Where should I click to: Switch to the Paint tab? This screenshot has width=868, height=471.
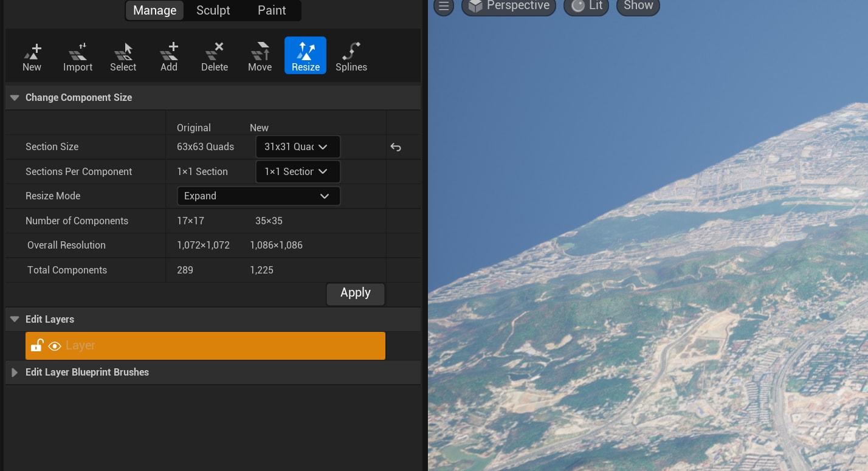point(272,10)
